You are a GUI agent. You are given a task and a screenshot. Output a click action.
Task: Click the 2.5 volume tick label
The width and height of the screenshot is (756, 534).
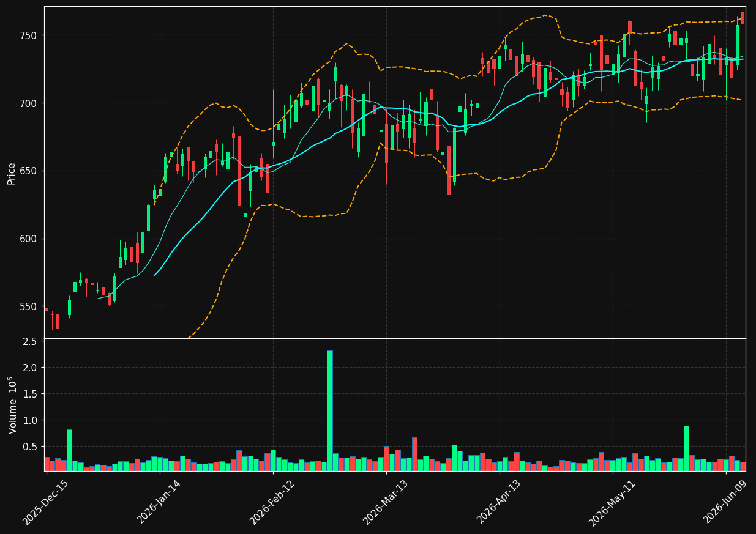click(31, 341)
